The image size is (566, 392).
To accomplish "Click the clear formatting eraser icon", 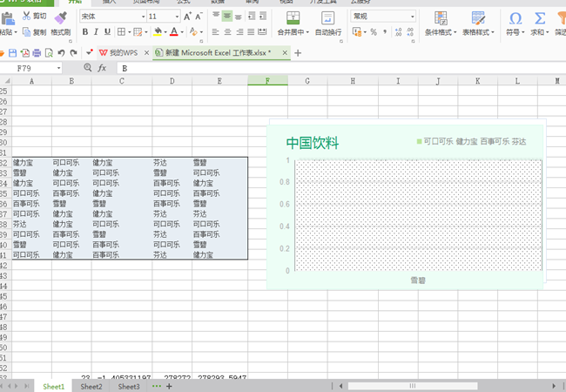I will click(x=193, y=31).
